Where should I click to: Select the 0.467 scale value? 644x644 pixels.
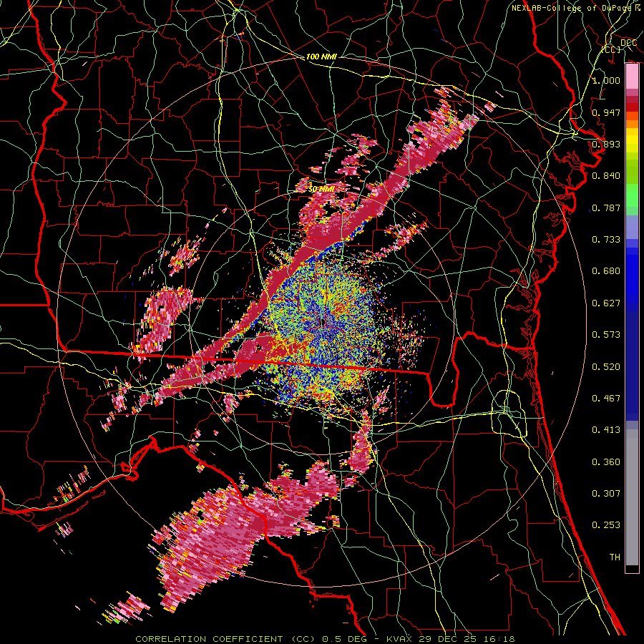(x=606, y=399)
